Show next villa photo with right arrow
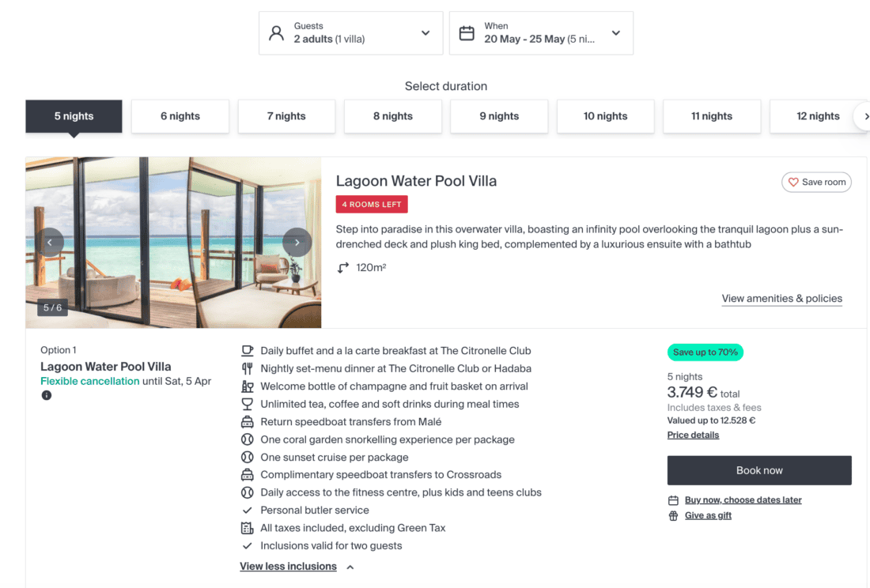The height and width of the screenshot is (588, 870). click(x=297, y=243)
